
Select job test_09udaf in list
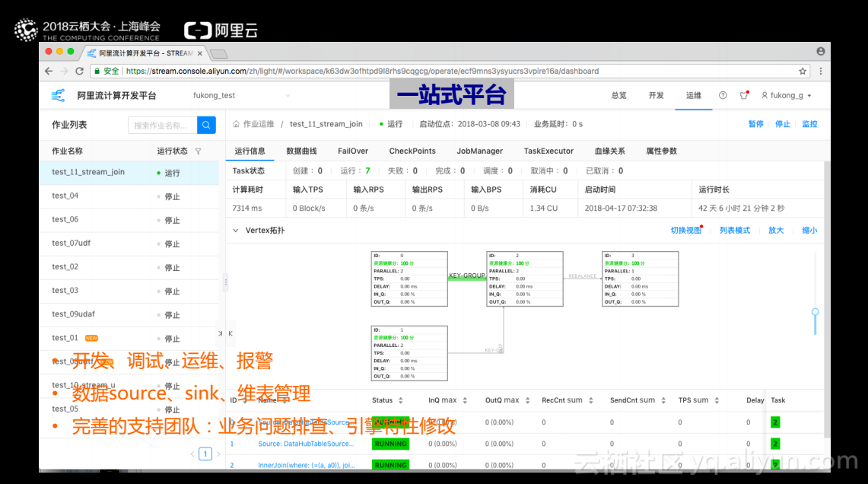point(129,314)
